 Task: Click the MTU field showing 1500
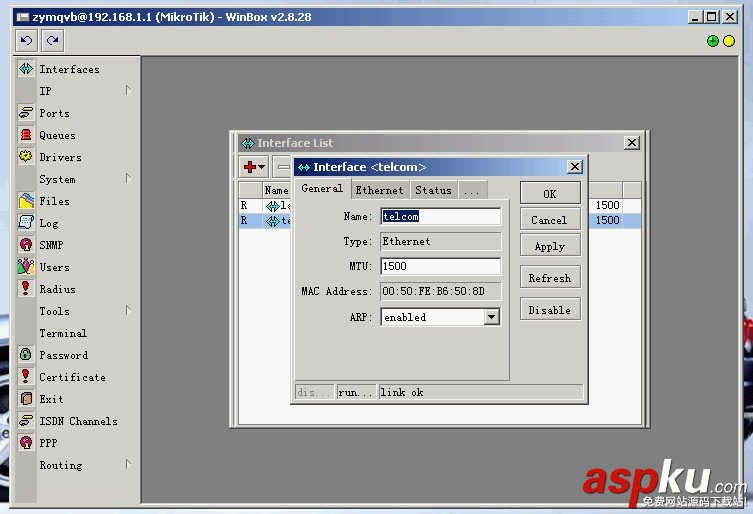point(440,266)
